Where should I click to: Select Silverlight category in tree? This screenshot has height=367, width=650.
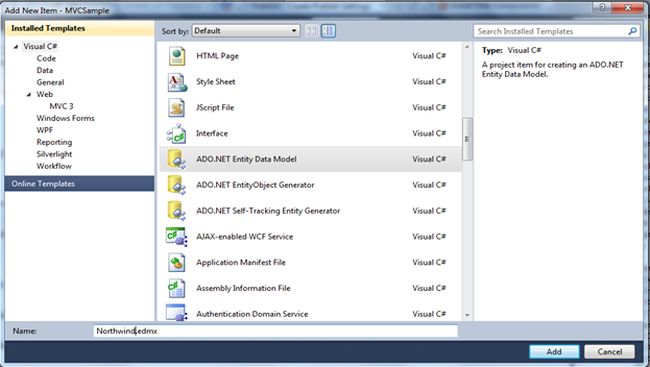[x=54, y=154]
